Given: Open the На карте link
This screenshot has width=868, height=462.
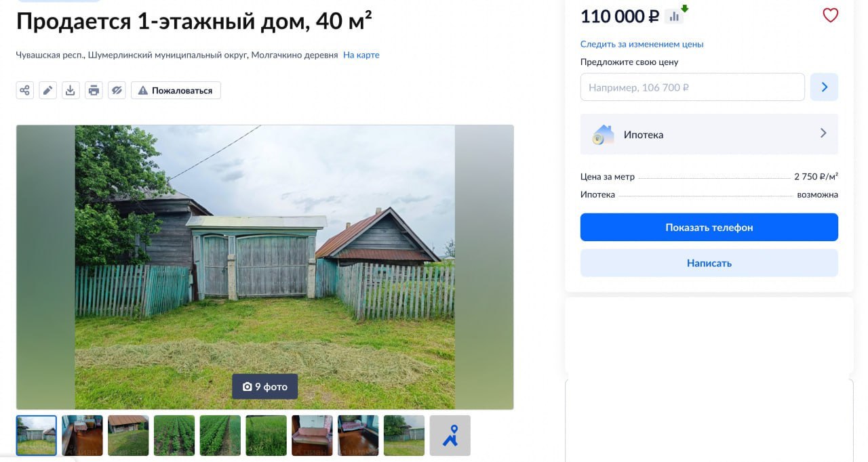Looking at the screenshot, I should tap(361, 55).
